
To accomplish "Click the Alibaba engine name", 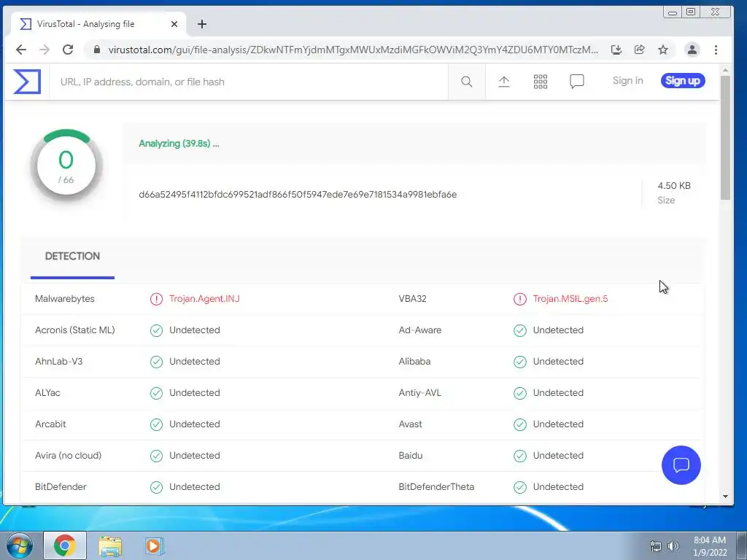I will (414, 362).
